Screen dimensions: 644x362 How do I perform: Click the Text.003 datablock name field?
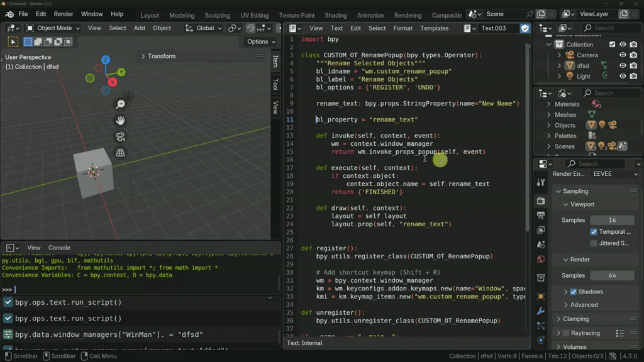click(498, 28)
